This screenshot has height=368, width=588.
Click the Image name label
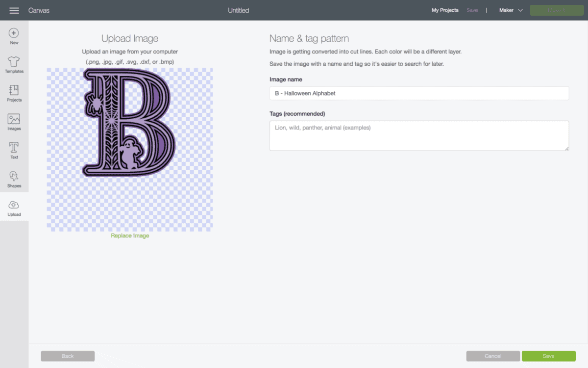(286, 79)
